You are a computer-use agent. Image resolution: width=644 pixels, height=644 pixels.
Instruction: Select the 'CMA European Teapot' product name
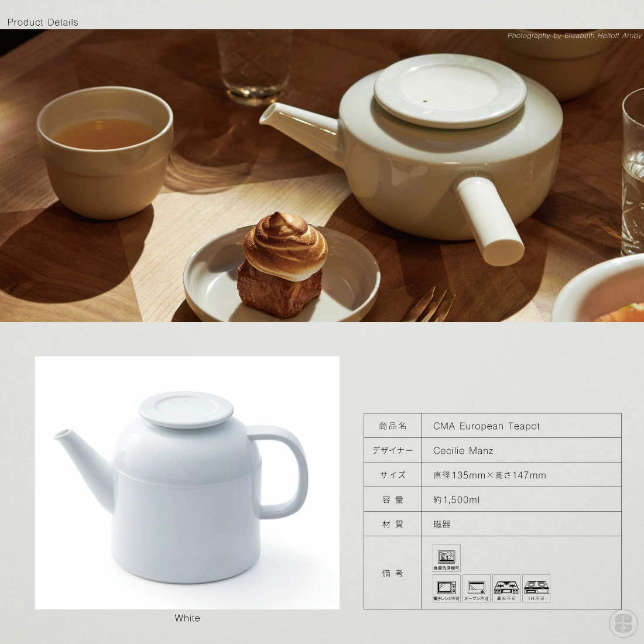pos(487,426)
